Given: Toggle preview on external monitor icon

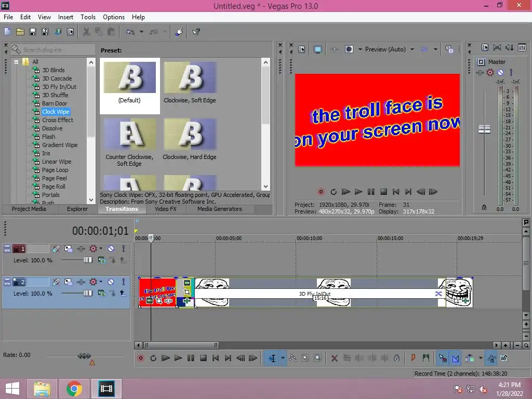Looking at the screenshot, I should (318, 49).
